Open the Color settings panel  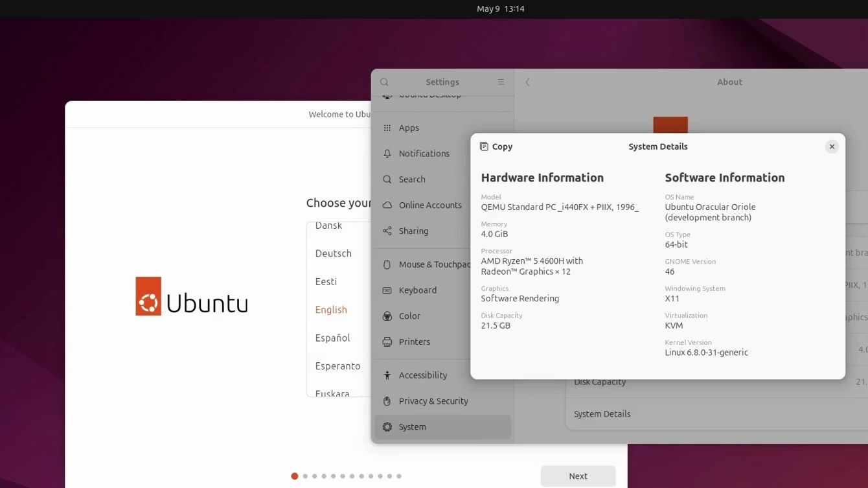tap(443, 316)
